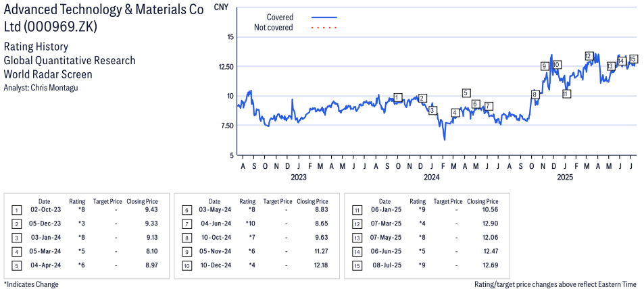Select date 08-Jul-25 in the table
The width and height of the screenshot is (644, 289).
pos(388,265)
